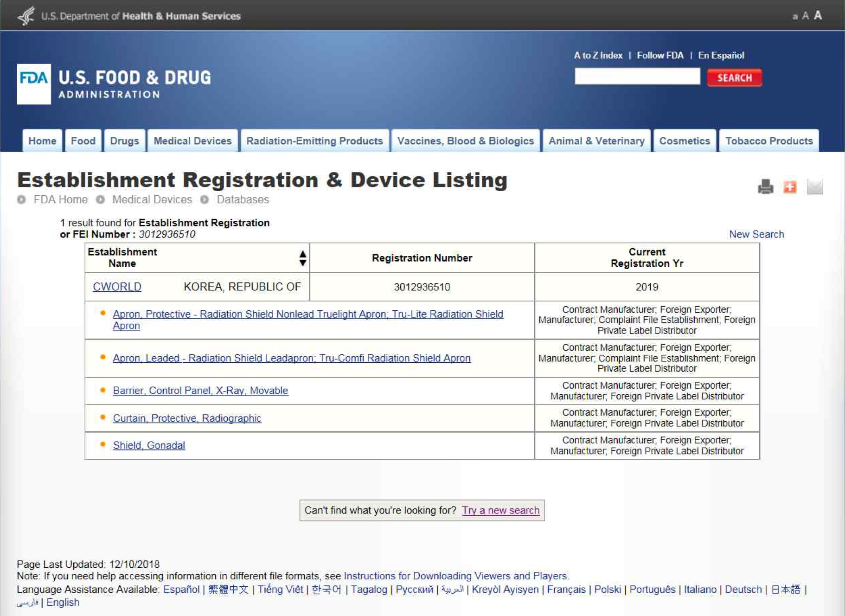Screen dimensions: 845x616
Task: Click the 2019 registration year cell
Action: 647,287
